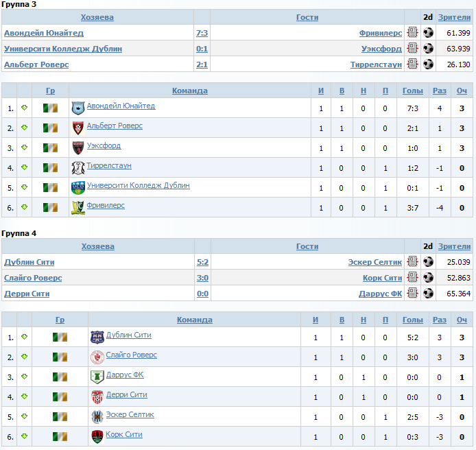Click the Ireland flag in Уэксфорд row
Screen dimensions: 476x450
tap(50, 148)
